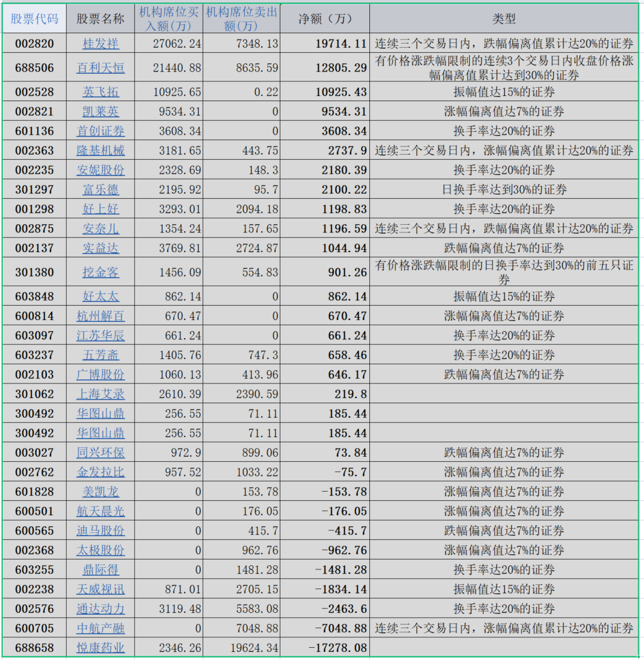Select buy amount cell 21440.88
The image size is (644, 660).
pyautogui.click(x=168, y=67)
